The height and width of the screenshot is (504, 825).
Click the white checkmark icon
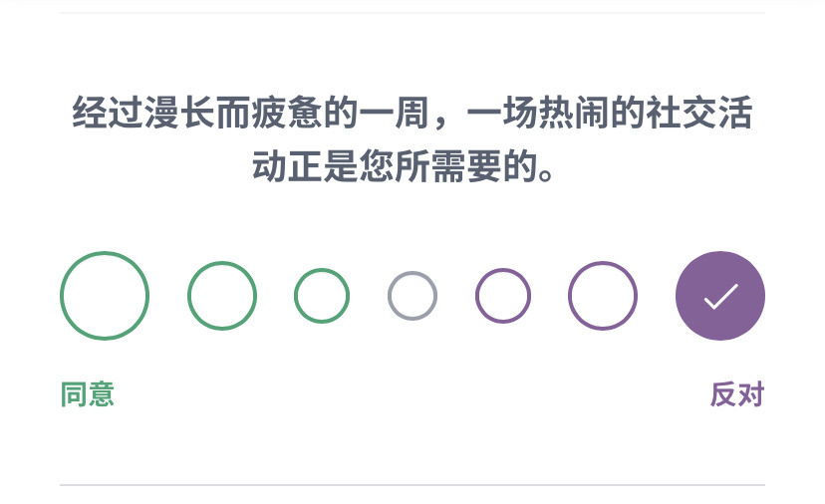coord(720,296)
